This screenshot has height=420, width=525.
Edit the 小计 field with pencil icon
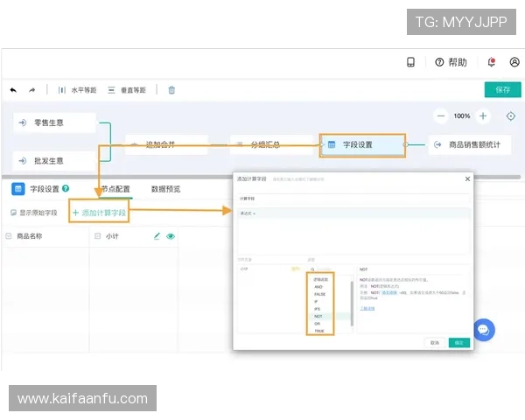[x=157, y=236]
